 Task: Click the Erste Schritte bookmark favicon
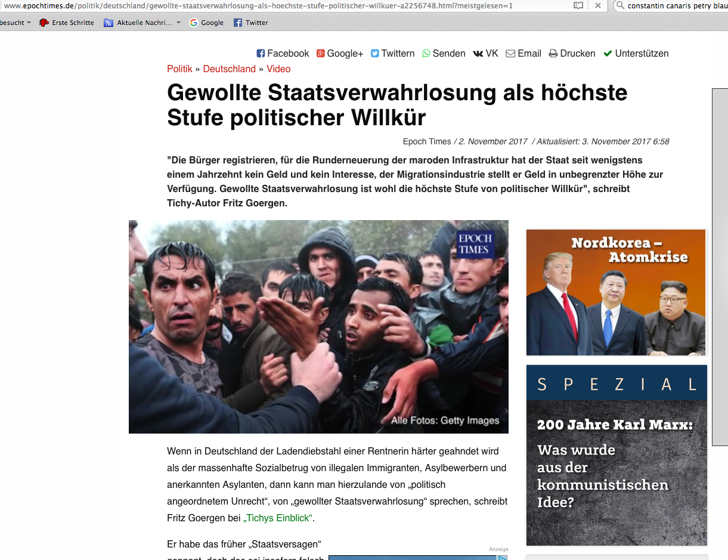44,23
